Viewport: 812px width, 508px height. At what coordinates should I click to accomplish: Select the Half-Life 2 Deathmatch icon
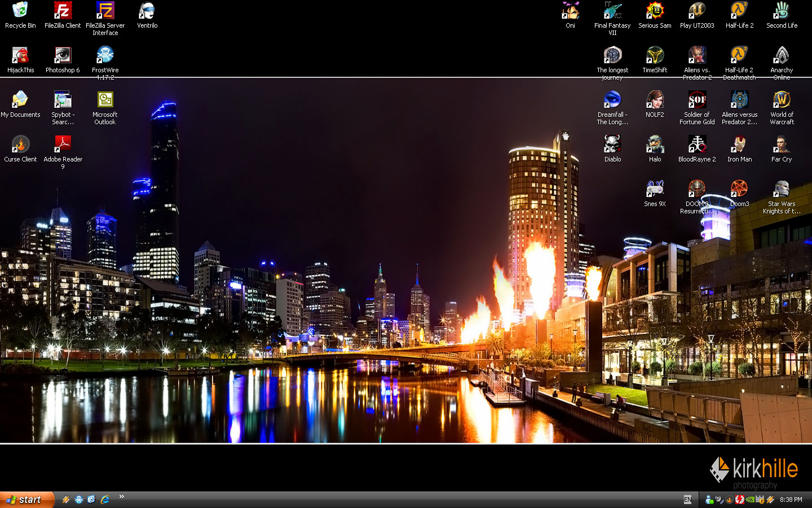(x=739, y=56)
